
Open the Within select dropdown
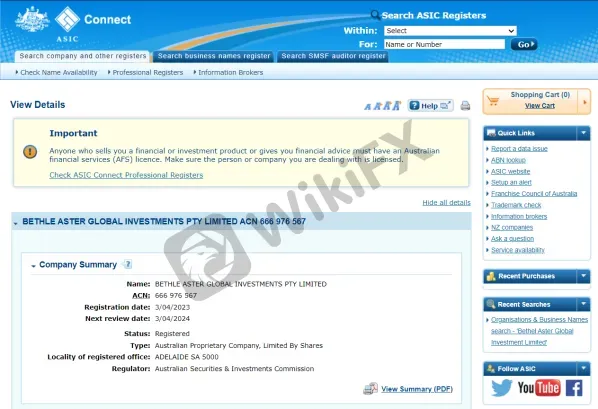pos(450,31)
